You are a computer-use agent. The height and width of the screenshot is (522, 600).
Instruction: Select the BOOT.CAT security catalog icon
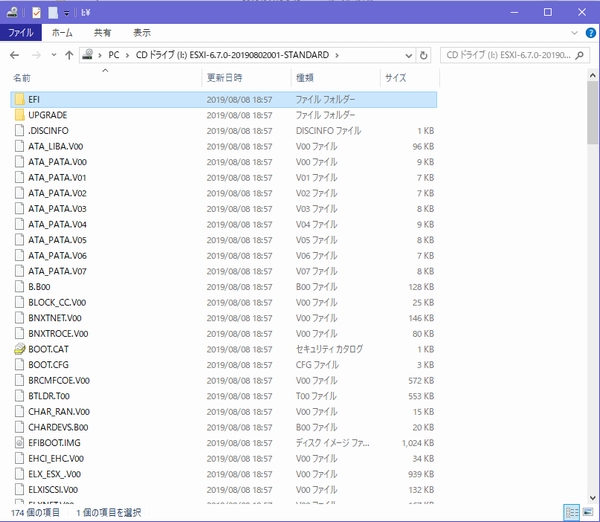coord(20,349)
